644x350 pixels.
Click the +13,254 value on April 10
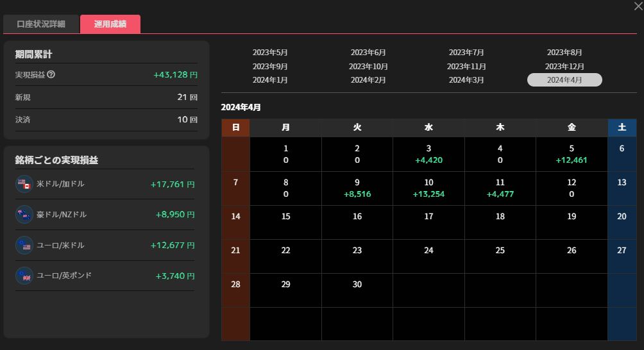click(x=428, y=194)
